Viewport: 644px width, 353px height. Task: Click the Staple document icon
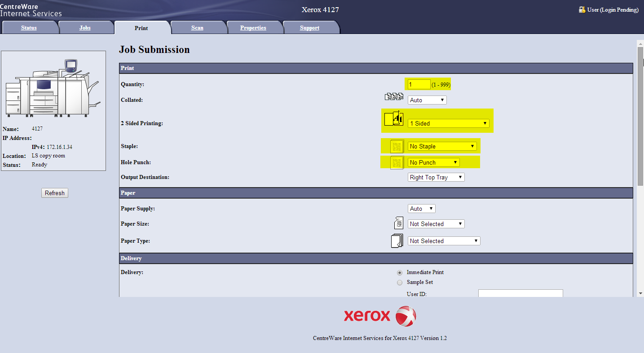tap(397, 146)
